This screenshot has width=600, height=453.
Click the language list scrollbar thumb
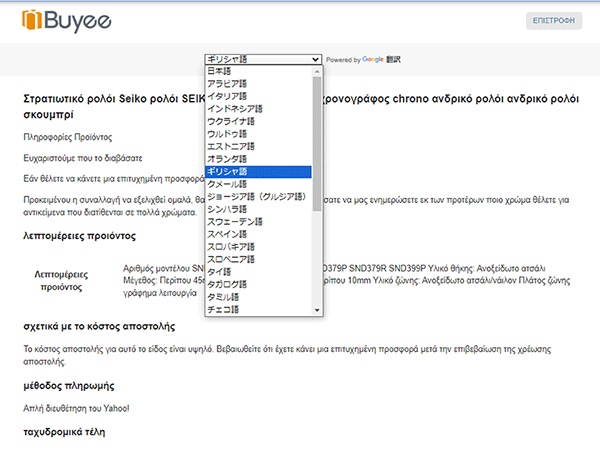point(317,144)
